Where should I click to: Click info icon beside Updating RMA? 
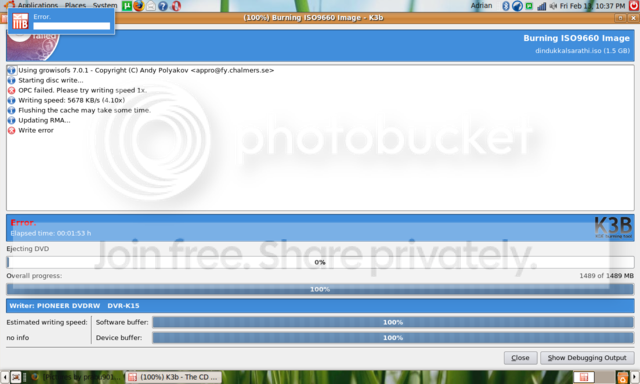point(11,120)
